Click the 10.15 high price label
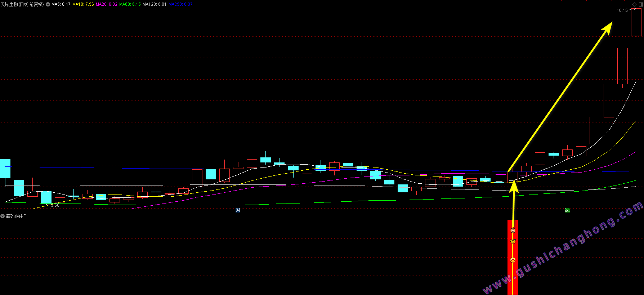This screenshot has height=295, width=644. [622, 10]
